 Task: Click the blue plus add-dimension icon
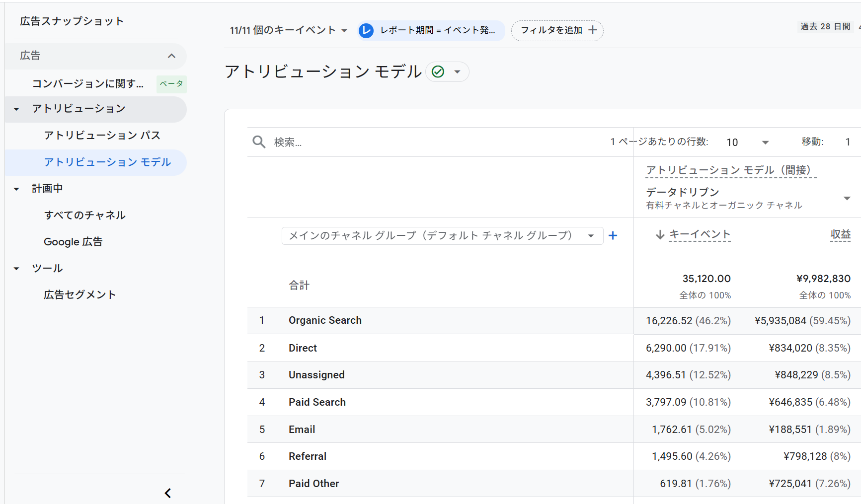click(613, 235)
